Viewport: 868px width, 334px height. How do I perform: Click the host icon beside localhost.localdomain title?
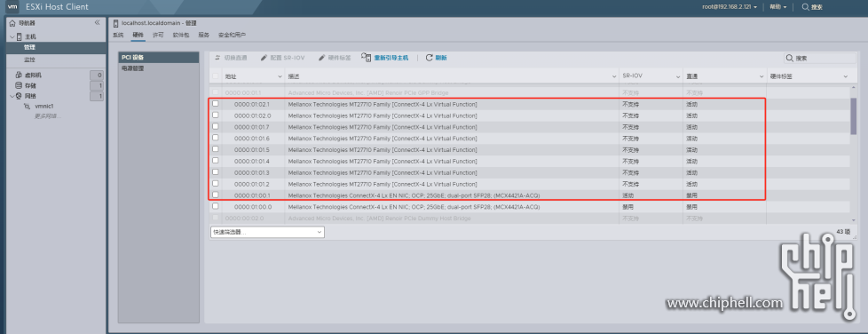tap(115, 23)
